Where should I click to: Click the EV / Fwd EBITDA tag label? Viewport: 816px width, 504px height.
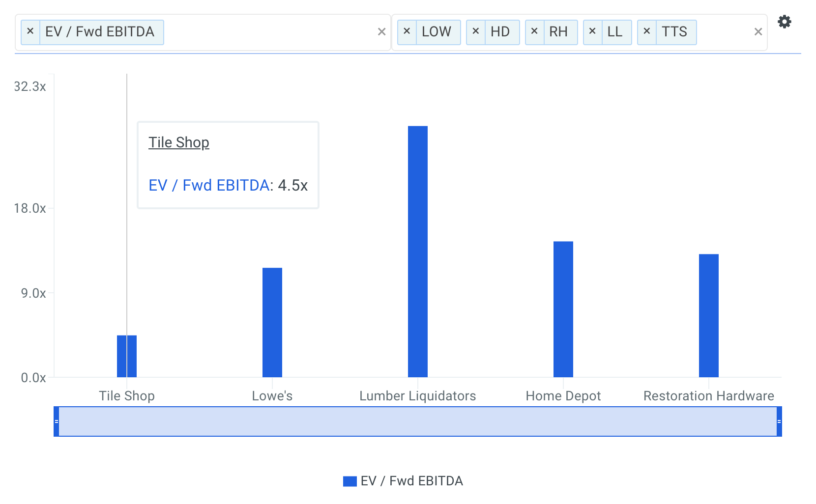100,32
